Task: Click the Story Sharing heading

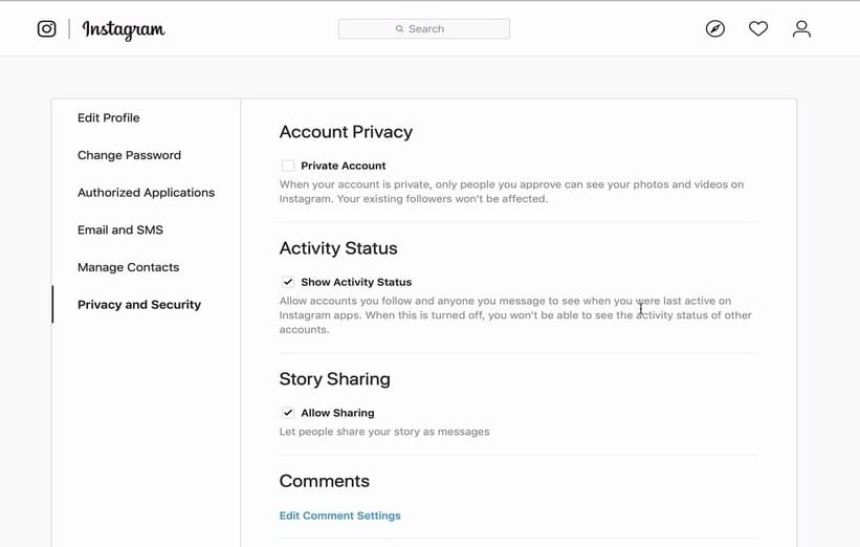Action: click(335, 379)
